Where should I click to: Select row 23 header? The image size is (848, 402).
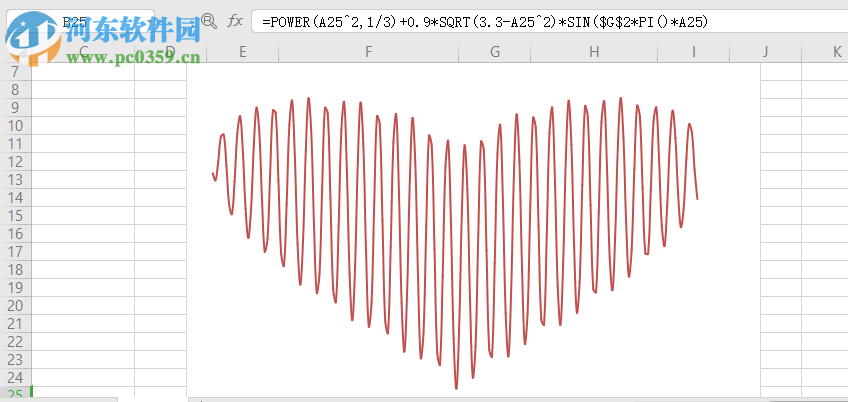(x=15, y=359)
